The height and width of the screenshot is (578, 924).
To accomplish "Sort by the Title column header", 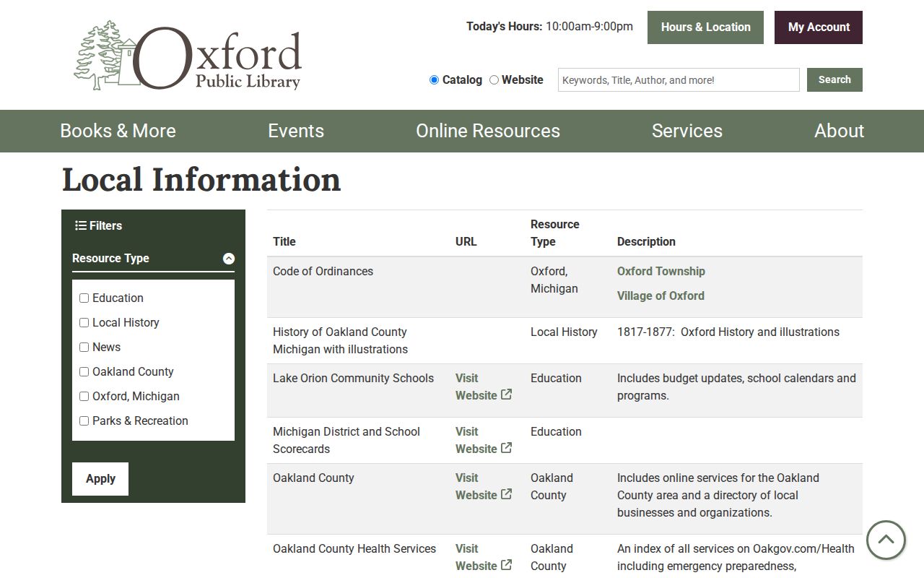I will pyautogui.click(x=284, y=242).
